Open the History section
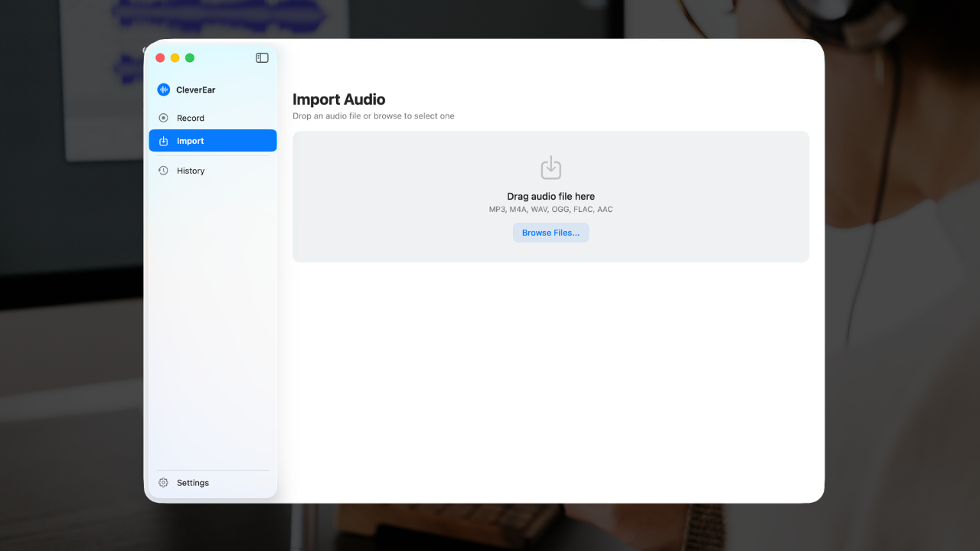 (x=191, y=170)
